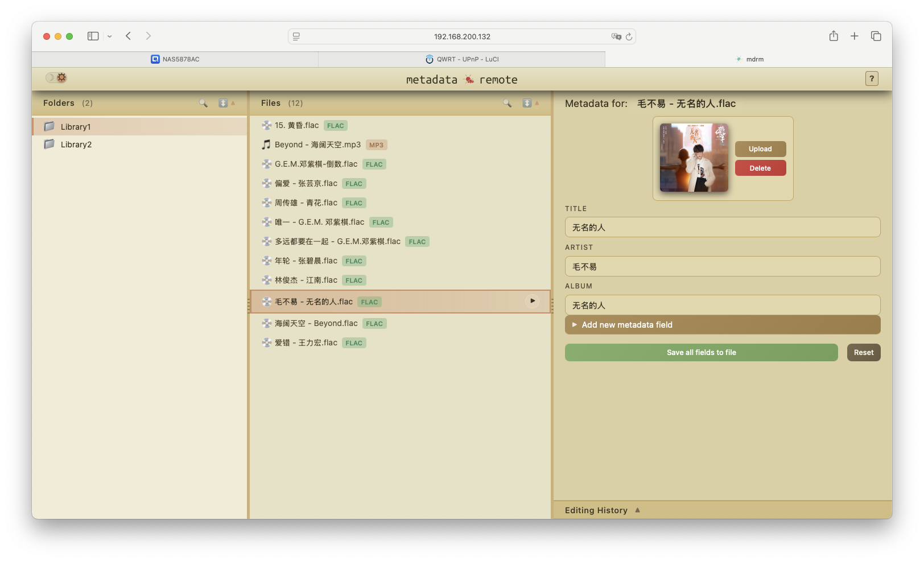Viewport: 924px width, 561px height.
Task: Delete the album cover art
Action: [760, 168]
